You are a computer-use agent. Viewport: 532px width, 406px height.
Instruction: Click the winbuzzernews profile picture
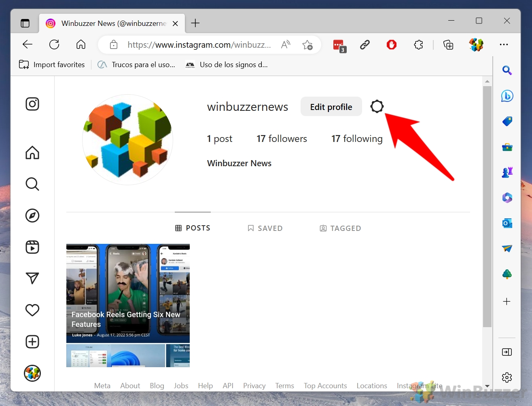pyautogui.click(x=128, y=140)
